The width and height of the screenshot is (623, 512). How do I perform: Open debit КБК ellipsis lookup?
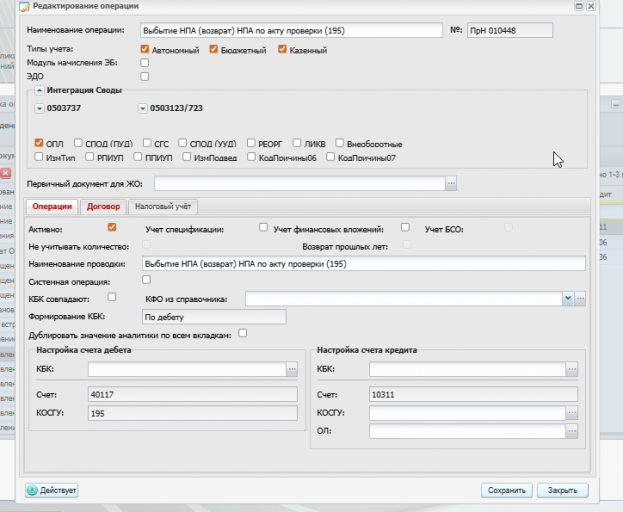pyautogui.click(x=292, y=369)
